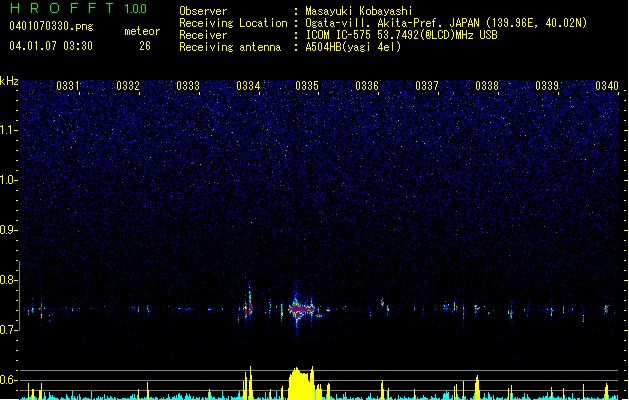The width and height of the screenshot is (629, 400).
Task: Click the 0332 time marker
Action: [128, 86]
